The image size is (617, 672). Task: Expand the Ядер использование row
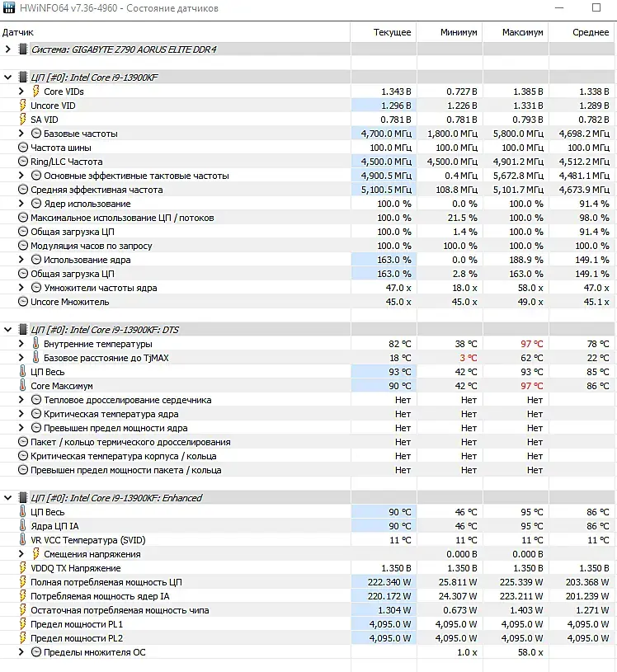pyautogui.click(x=21, y=204)
